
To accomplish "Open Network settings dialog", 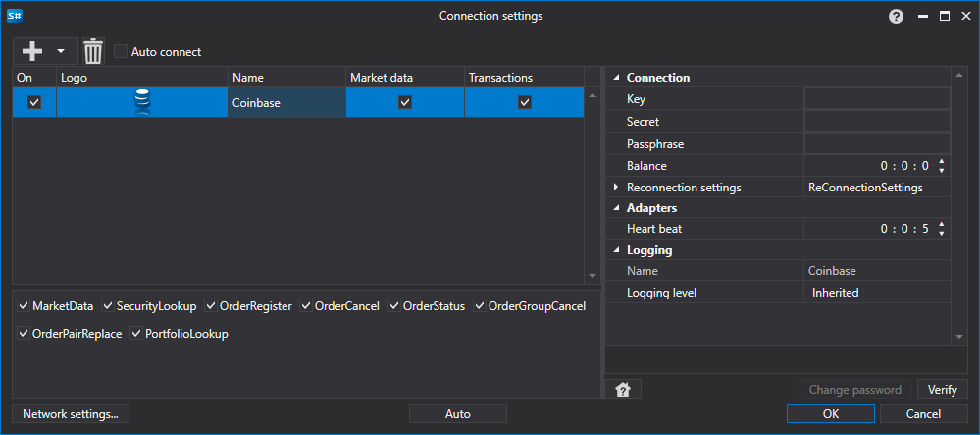I will click(71, 413).
